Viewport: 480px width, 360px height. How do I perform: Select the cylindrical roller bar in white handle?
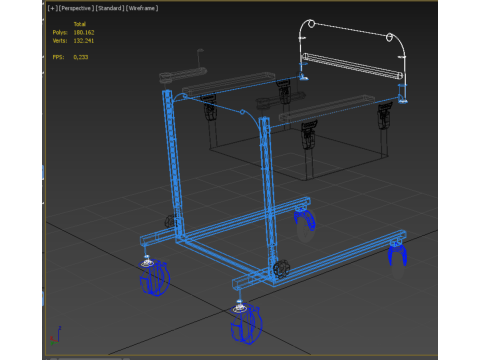[x=352, y=66]
